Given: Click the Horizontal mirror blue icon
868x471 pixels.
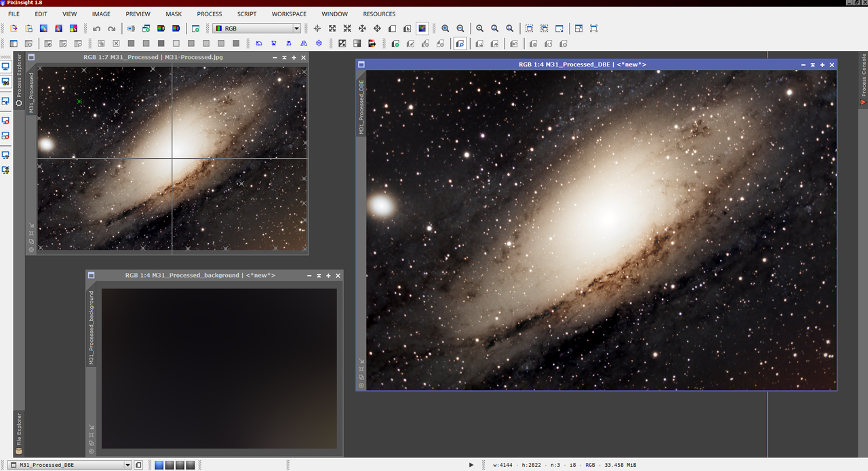Looking at the screenshot, I should pyautogui.click(x=304, y=43).
